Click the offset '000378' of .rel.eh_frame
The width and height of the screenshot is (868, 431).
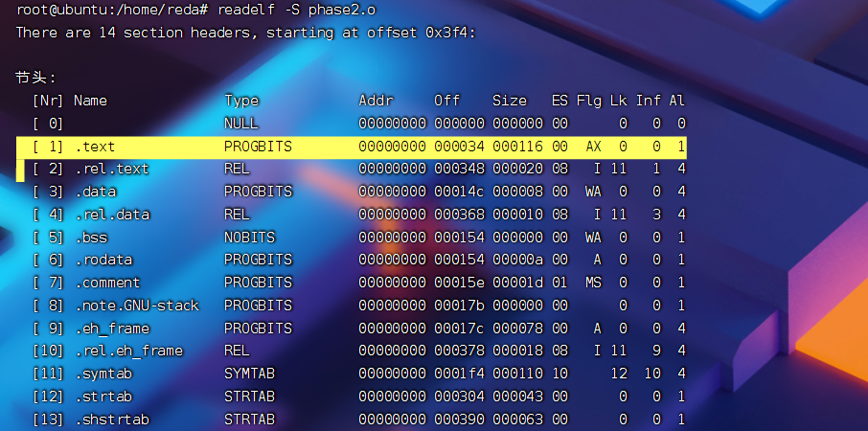tap(460, 351)
